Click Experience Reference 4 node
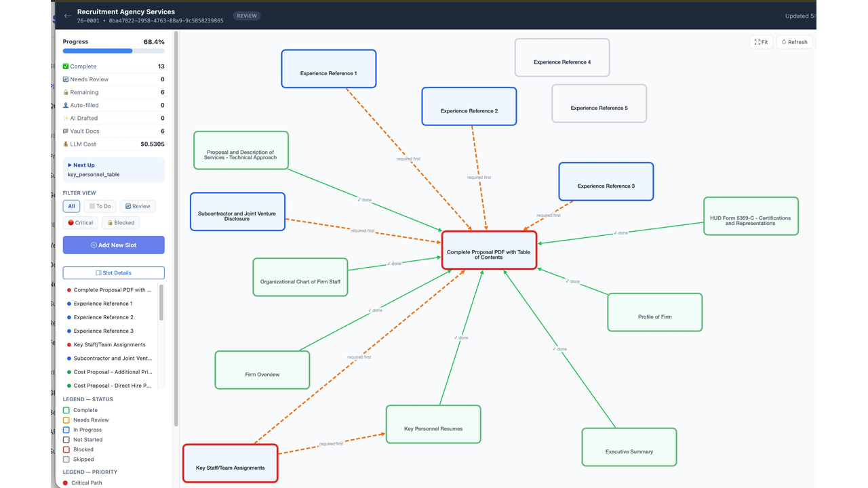Screen dimensions: 868x488 point(562,58)
